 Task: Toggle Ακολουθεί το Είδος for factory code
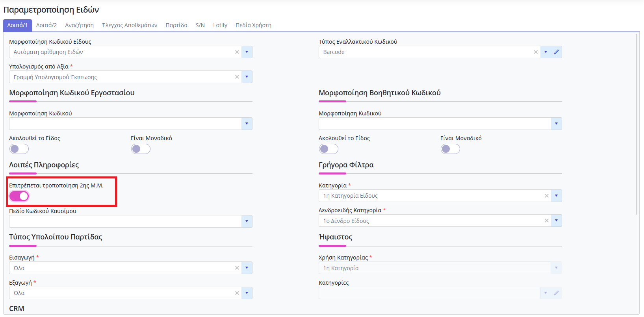[x=19, y=149]
